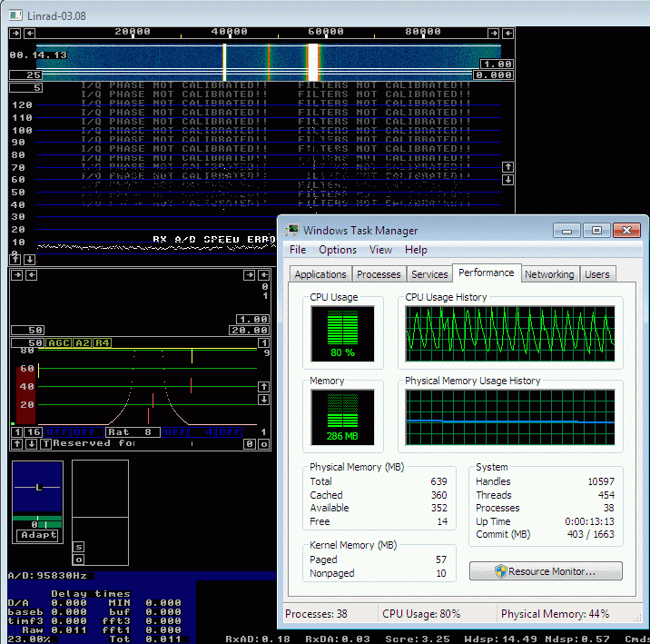650x644 pixels.
Task: Click the up arrow under the 10 dB label
Action: pyautogui.click(x=15, y=260)
